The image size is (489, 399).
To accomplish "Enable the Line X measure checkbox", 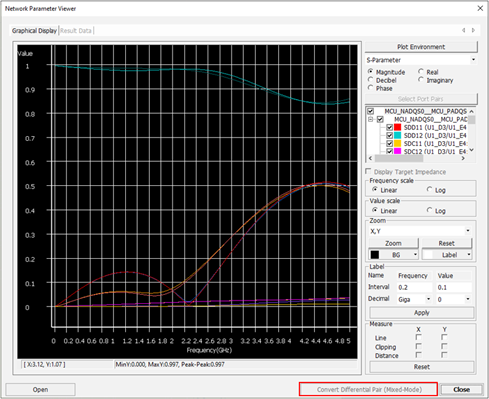I will pos(419,337).
